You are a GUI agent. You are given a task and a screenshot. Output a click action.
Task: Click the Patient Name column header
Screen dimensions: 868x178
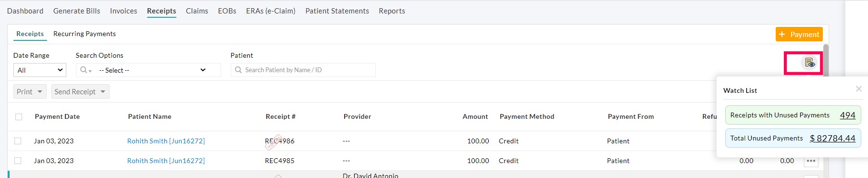[x=149, y=116]
